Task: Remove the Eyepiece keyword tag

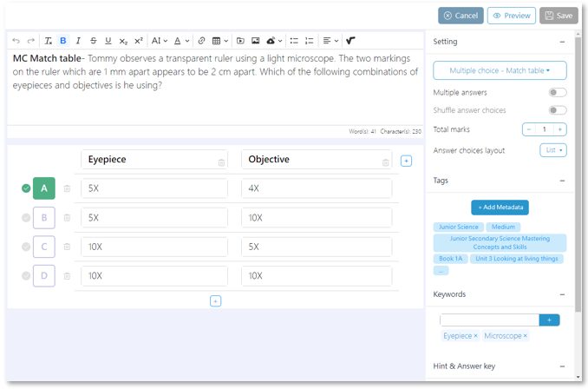Action: click(475, 336)
